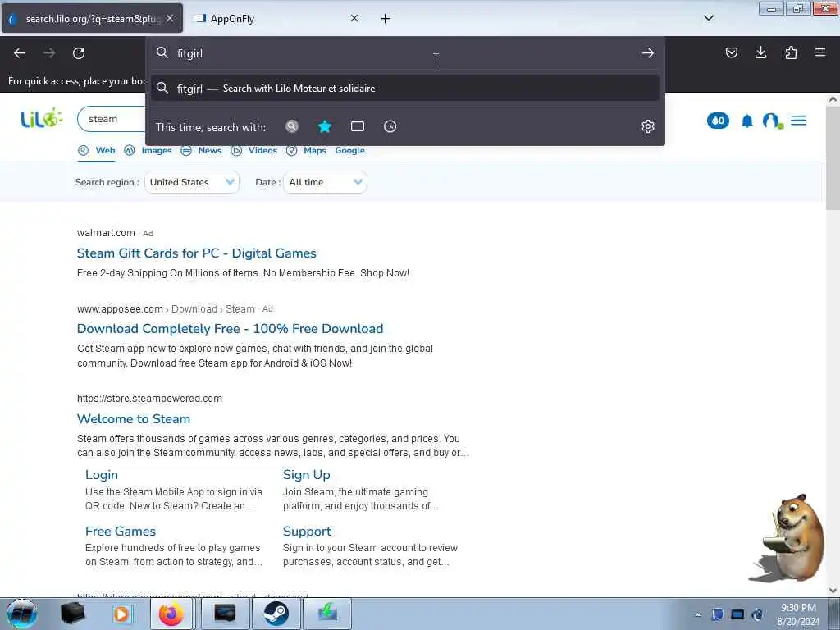Search this time with the gray magnifier engine

point(291,126)
